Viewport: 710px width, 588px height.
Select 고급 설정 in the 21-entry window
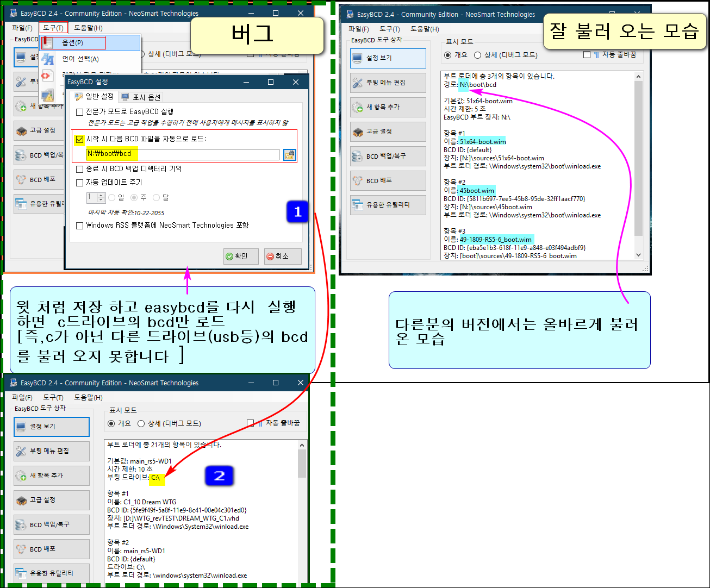point(52,500)
